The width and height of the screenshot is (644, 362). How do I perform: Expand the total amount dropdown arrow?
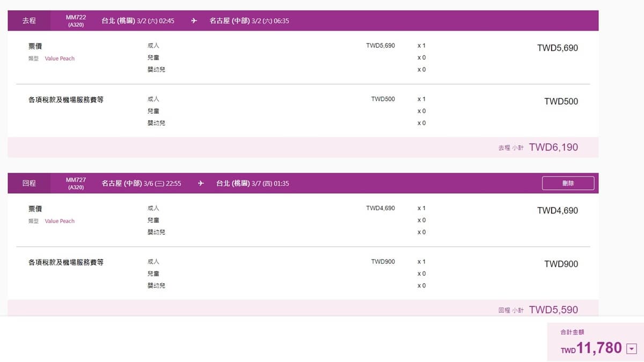(x=631, y=349)
